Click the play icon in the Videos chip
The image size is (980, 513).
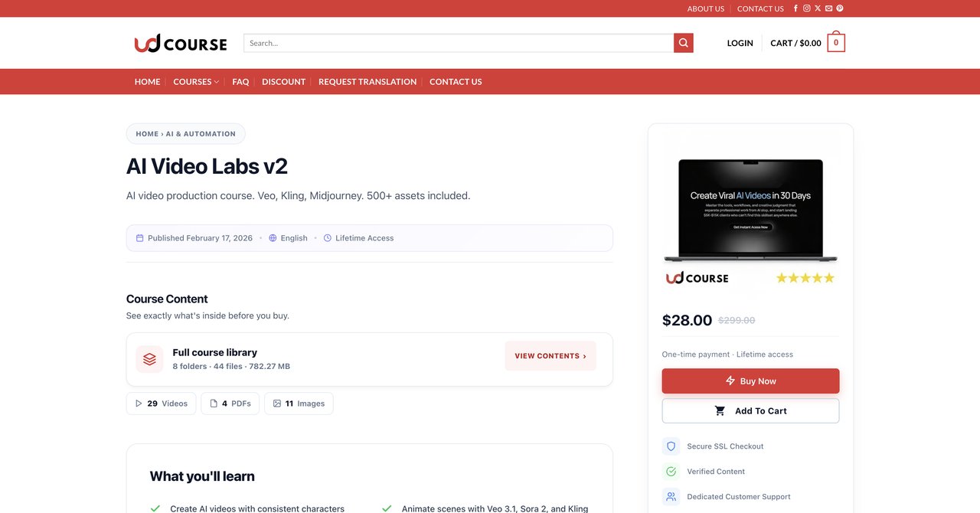(139, 404)
